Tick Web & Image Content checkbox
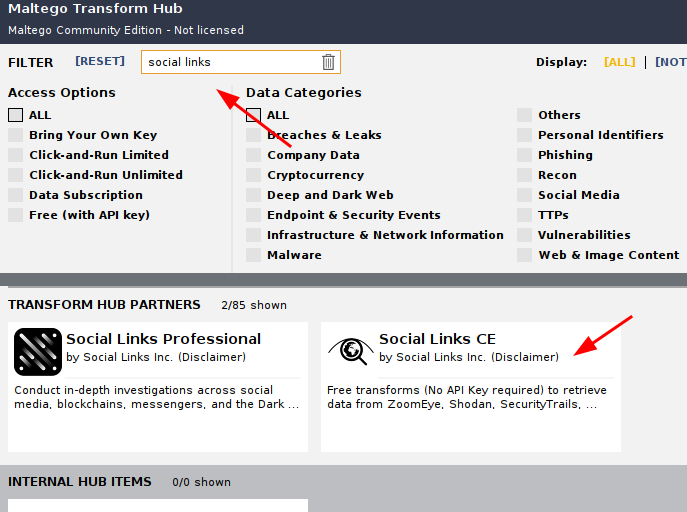Viewport: 687px width, 512px height. coord(524,255)
